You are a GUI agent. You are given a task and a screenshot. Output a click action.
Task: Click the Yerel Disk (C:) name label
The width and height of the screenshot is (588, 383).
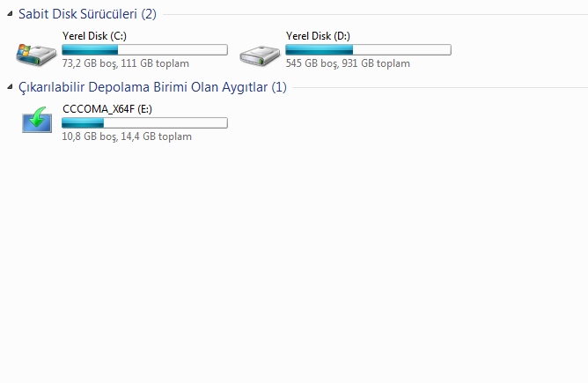coord(95,36)
